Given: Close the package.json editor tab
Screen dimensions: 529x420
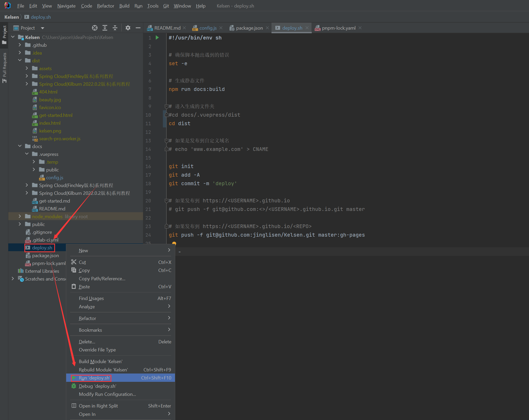Looking at the screenshot, I should click(x=267, y=28).
